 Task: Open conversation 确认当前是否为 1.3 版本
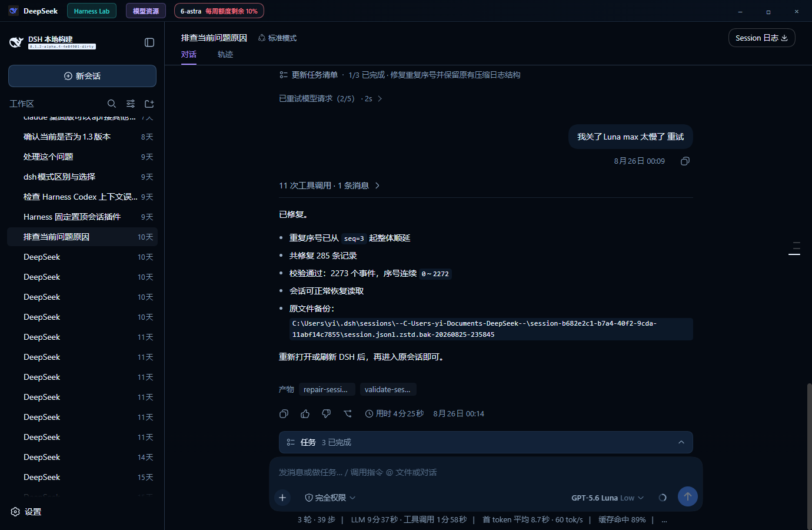point(82,137)
